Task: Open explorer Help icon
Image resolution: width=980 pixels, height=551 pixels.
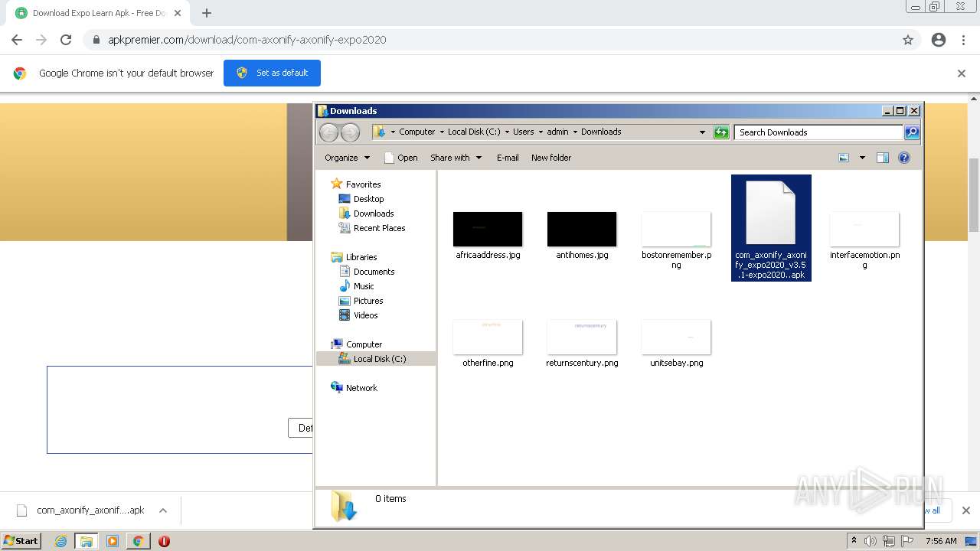Action: (904, 158)
